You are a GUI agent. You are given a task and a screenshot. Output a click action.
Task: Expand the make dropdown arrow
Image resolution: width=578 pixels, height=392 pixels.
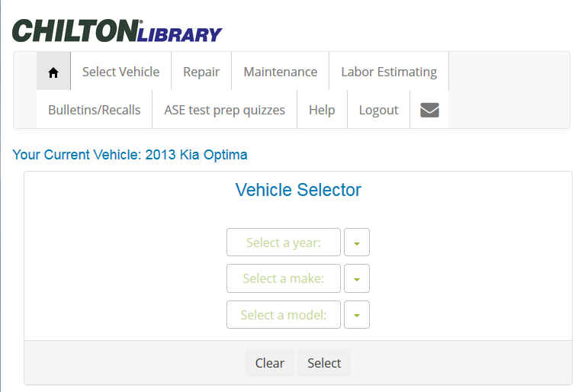click(357, 279)
